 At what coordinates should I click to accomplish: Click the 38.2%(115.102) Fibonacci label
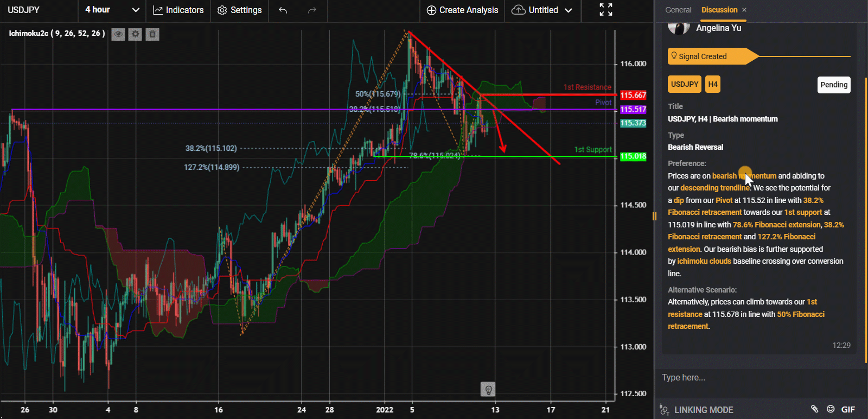tap(211, 148)
